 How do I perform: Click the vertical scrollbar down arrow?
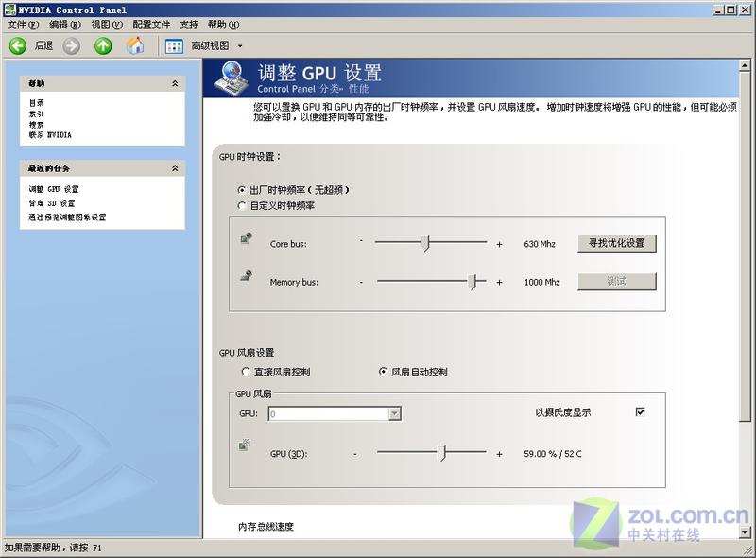[x=745, y=532]
